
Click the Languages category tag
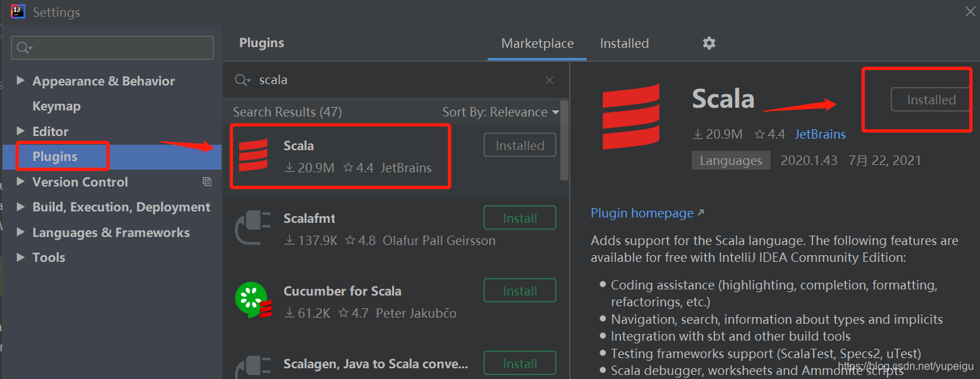(731, 160)
